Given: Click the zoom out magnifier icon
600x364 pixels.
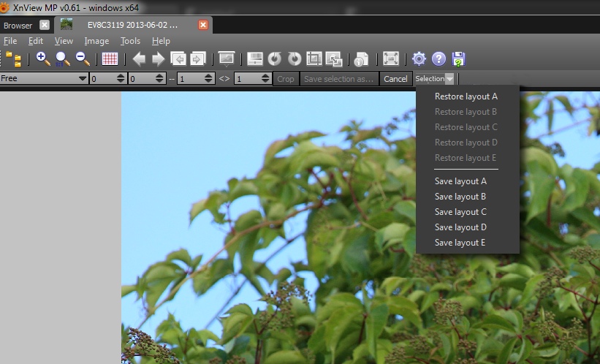Looking at the screenshot, I should coord(83,59).
